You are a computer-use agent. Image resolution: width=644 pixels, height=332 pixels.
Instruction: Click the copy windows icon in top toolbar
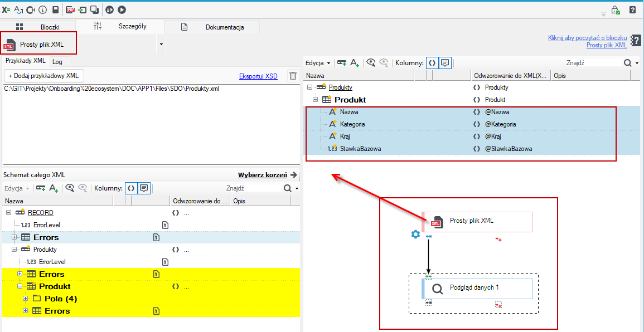click(94, 9)
